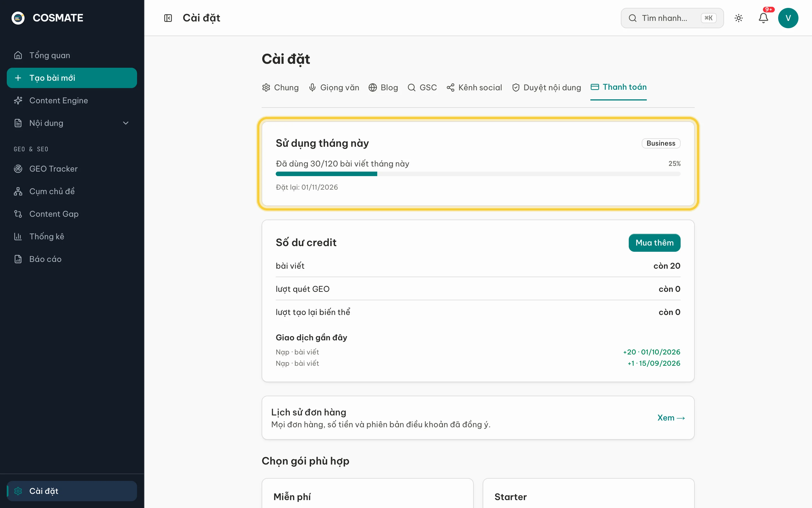This screenshot has width=812, height=508.
Task: Open Báo cáo report icon
Action: pyautogui.click(x=18, y=259)
